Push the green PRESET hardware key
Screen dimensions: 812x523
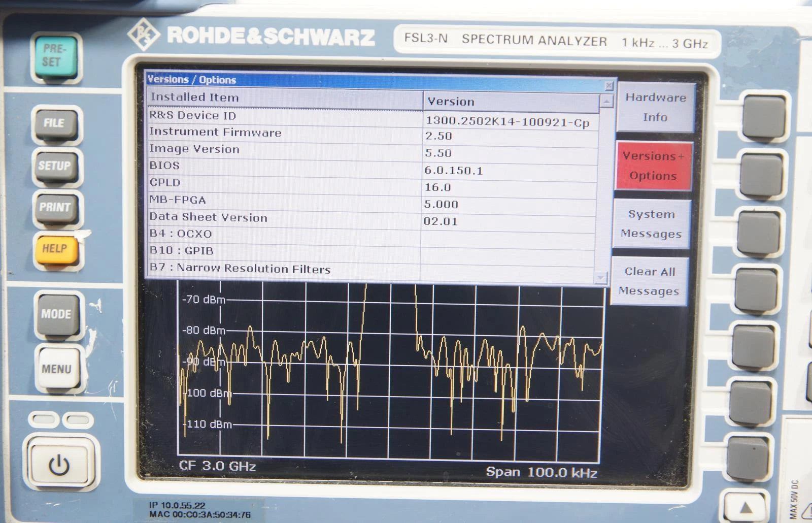point(56,56)
